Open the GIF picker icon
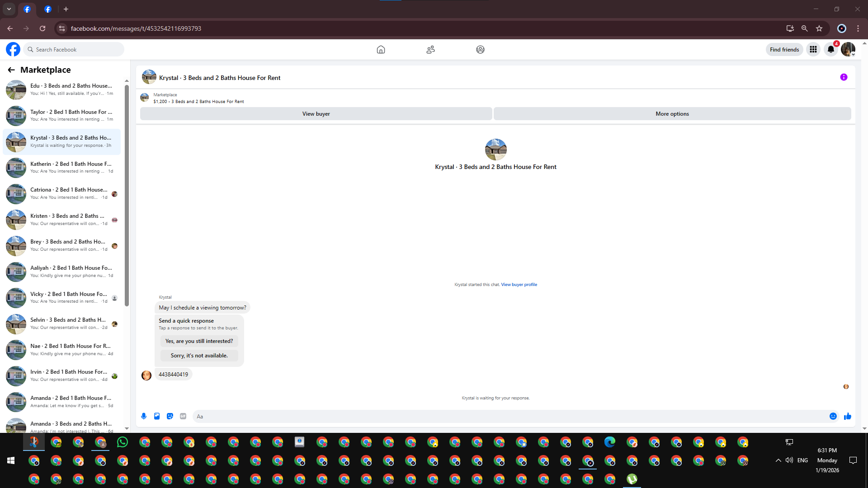The width and height of the screenshot is (868, 488). pos(183,416)
